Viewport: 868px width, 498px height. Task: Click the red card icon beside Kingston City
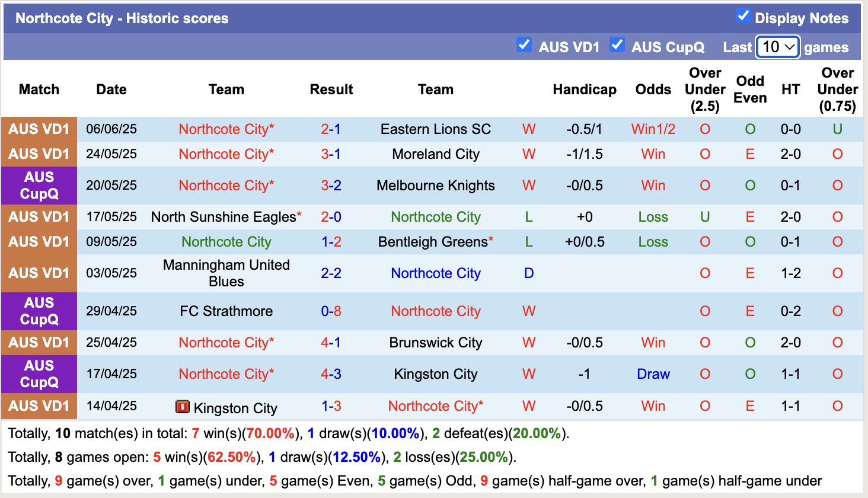(x=182, y=407)
